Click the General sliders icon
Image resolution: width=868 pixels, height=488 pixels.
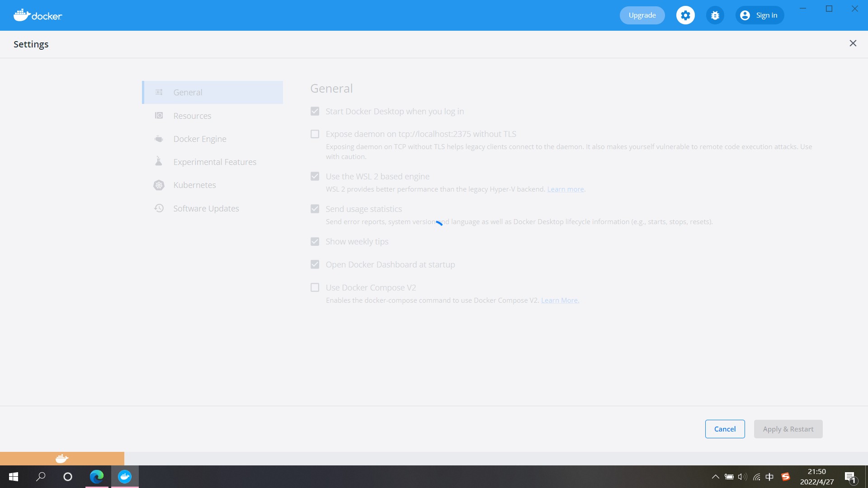coord(159,92)
